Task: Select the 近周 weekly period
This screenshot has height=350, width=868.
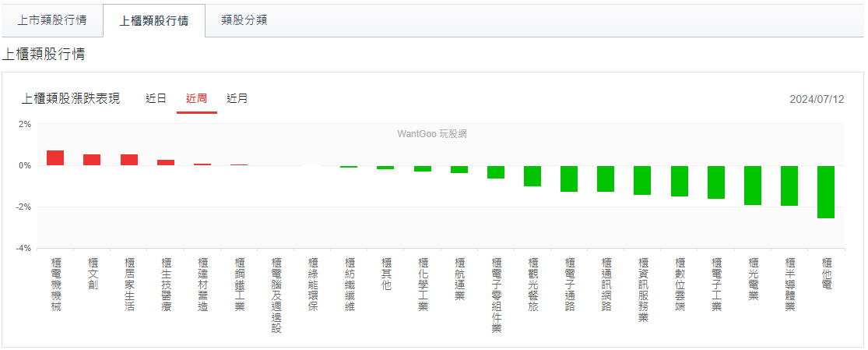Action: (196, 99)
